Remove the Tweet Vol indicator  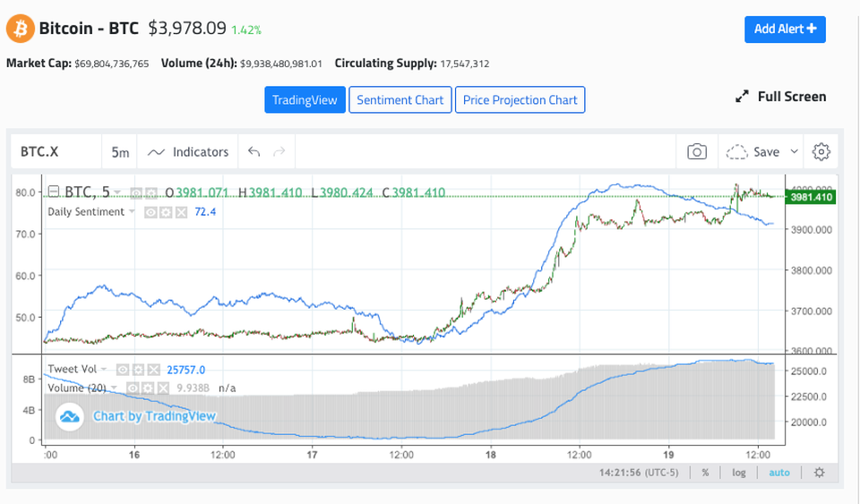coord(153,370)
